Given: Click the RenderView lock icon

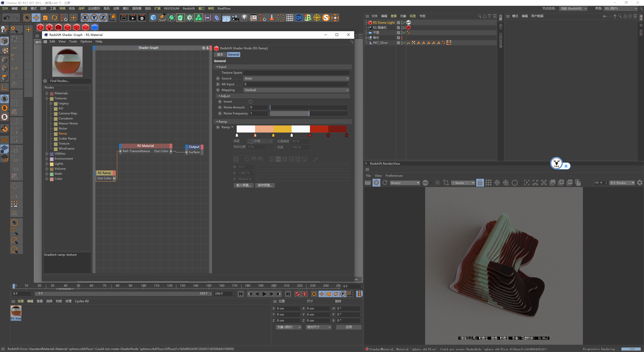Looking at the screenshot, I should (480, 183).
